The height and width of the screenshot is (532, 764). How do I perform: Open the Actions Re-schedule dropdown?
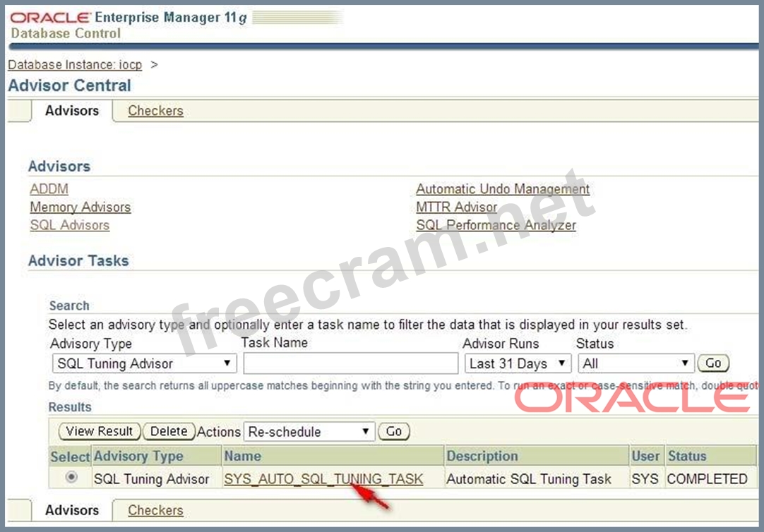coord(309,432)
